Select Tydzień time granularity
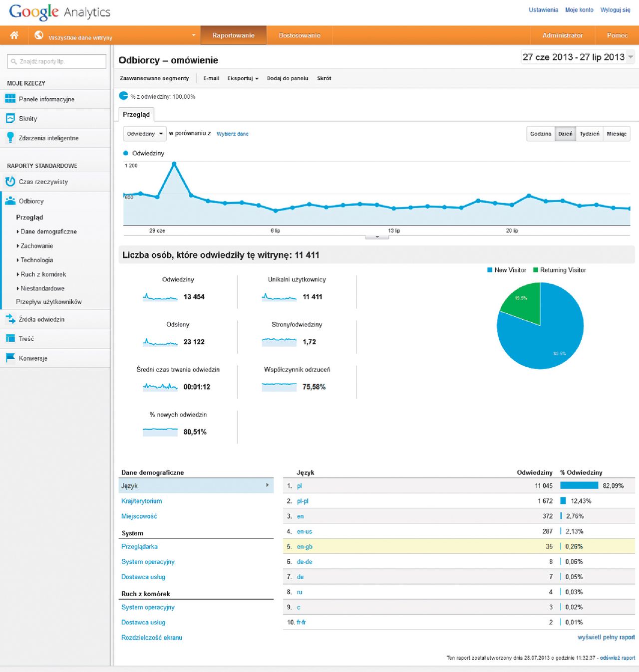The width and height of the screenshot is (639, 672). [590, 134]
